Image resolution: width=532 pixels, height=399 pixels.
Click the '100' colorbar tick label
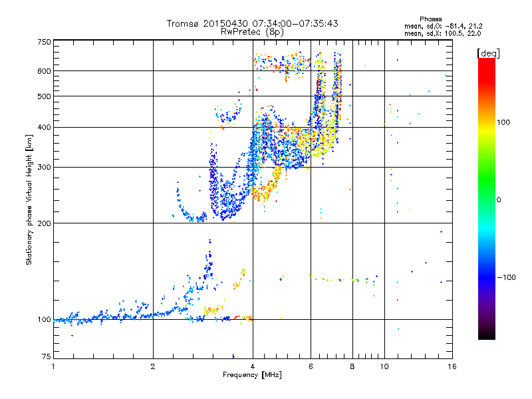tap(503, 122)
